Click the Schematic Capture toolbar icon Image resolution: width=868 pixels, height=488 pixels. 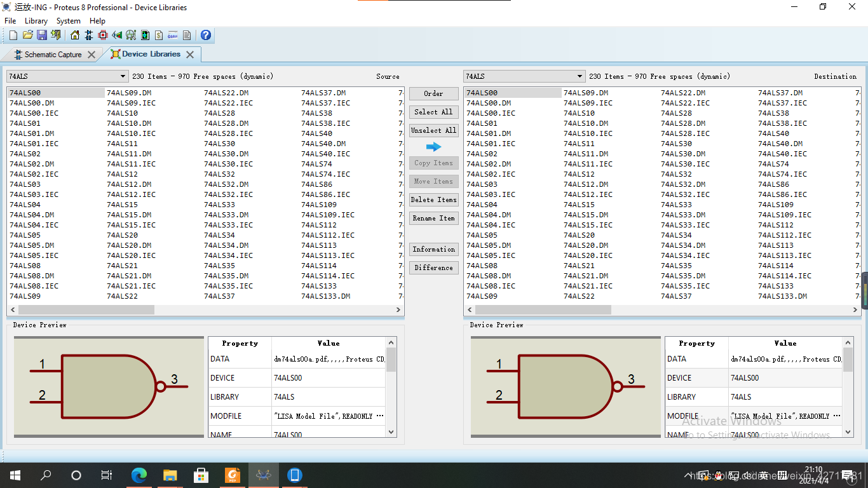[89, 35]
